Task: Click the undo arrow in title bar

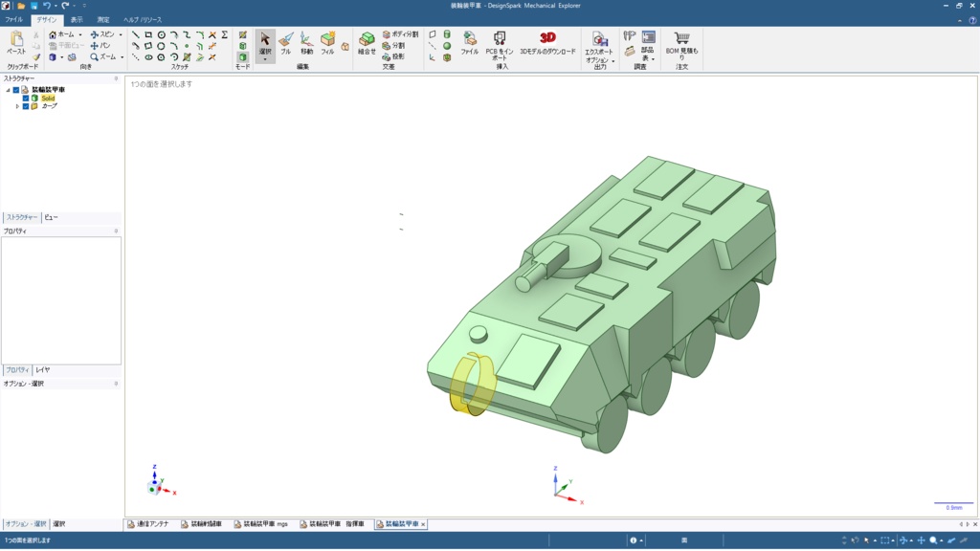Action: (x=46, y=6)
